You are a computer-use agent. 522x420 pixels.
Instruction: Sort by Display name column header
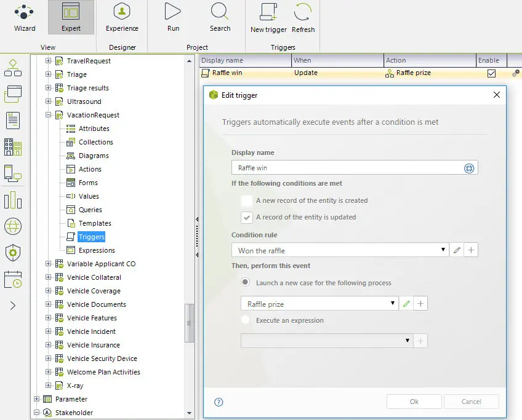pos(246,60)
